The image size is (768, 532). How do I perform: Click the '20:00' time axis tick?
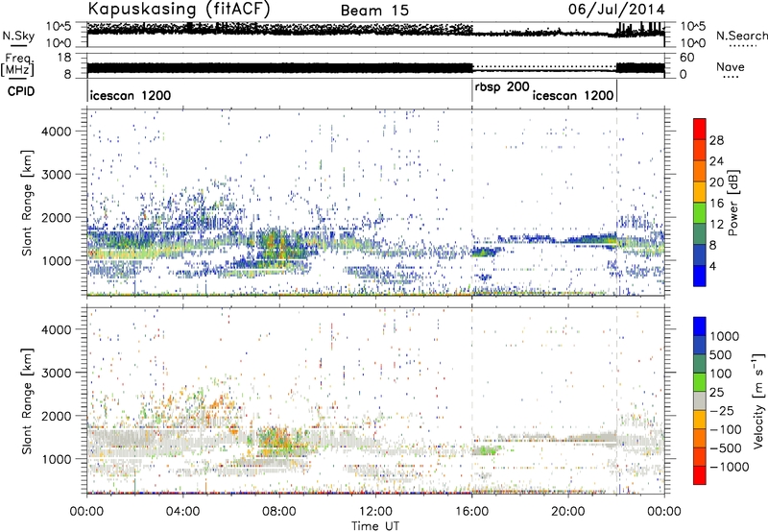(x=567, y=512)
